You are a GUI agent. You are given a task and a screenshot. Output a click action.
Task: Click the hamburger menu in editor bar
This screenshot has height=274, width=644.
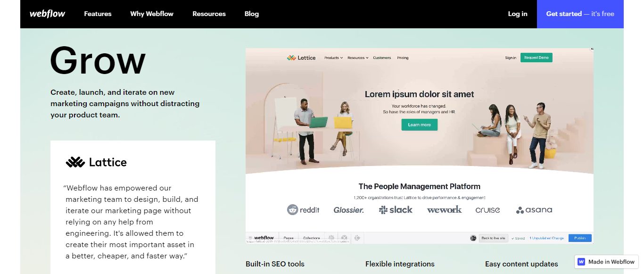[250, 238]
